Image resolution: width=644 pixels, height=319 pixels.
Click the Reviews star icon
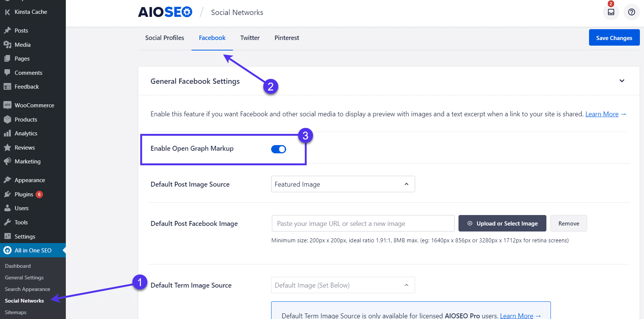click(7, 147)
